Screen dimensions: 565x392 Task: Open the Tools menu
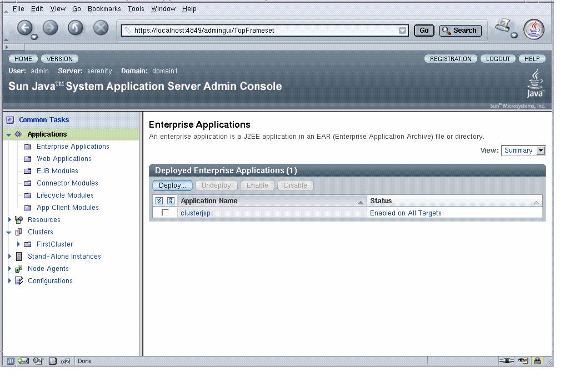pos(136,9)
